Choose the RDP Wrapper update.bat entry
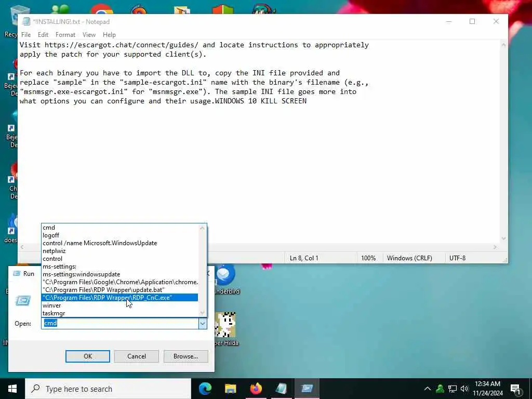Viewport: 532px width, 399px height. (x=120, y=290)
